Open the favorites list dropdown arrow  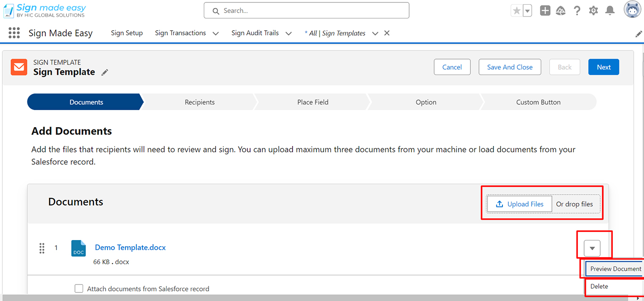527,10
